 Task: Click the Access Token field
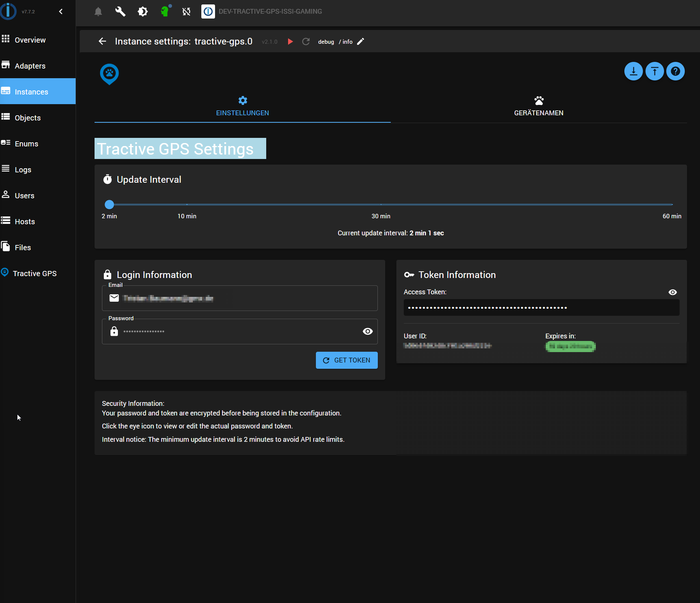[542, 308]
